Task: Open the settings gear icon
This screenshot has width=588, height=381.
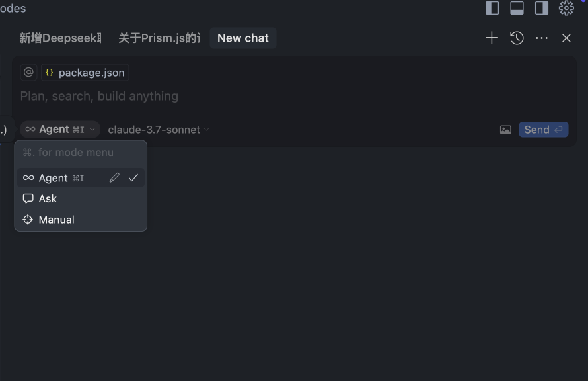Action: point(566,8)
